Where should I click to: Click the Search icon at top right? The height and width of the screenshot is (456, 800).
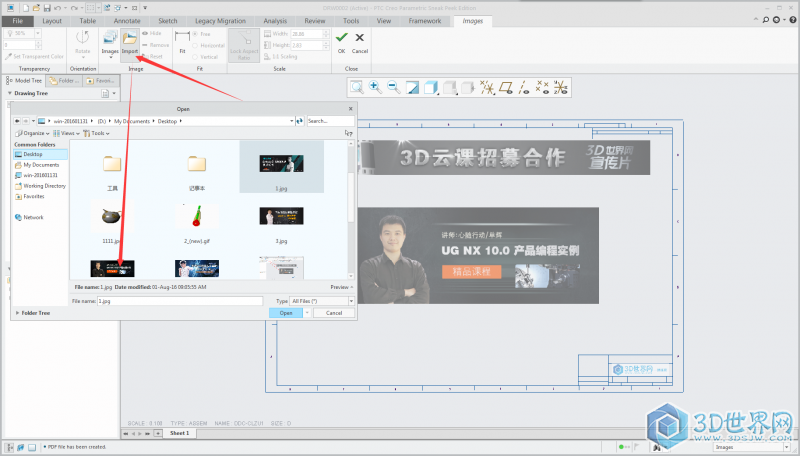pos(766,20)
